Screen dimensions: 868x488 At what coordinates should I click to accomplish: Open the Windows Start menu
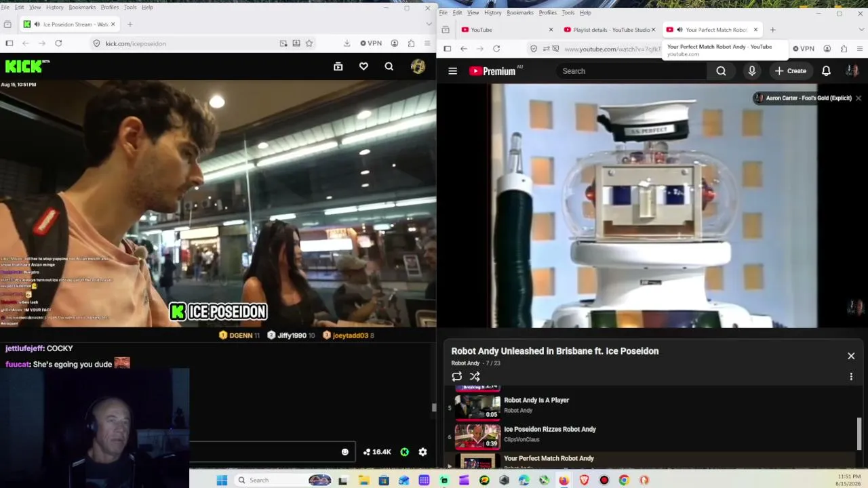(x=222, y=481)
